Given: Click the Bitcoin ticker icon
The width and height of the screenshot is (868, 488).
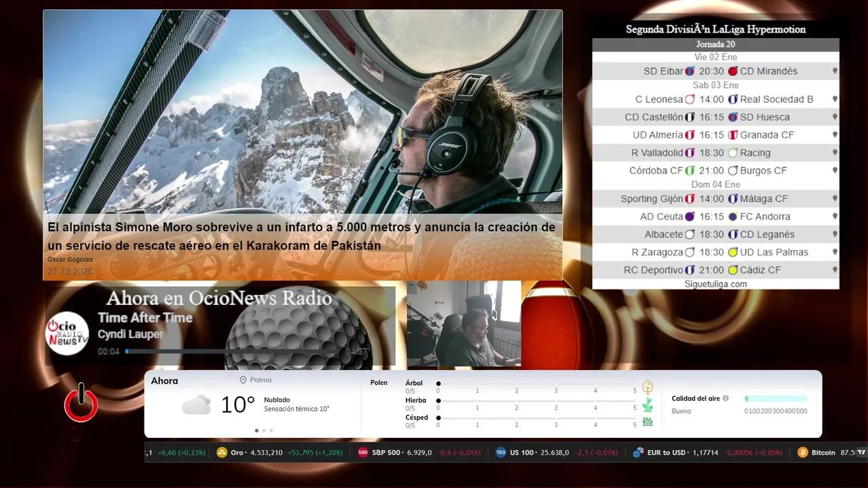Looking at the screenshot, I should pos(803,453).
